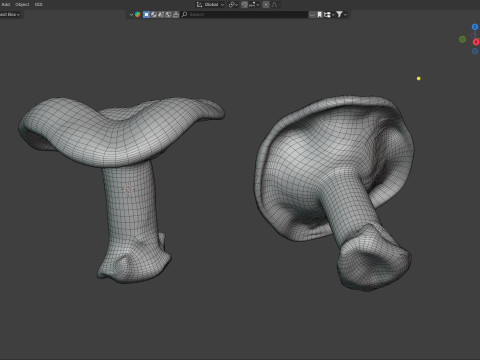Open the proportional falloff curve selector
The width and height of the screenshot is (480, 360).
(275, 5)
